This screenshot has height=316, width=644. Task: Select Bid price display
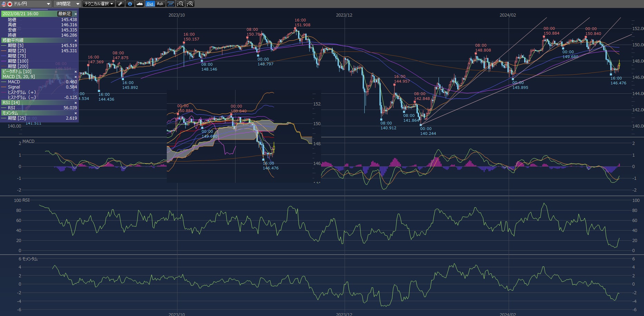150,4
